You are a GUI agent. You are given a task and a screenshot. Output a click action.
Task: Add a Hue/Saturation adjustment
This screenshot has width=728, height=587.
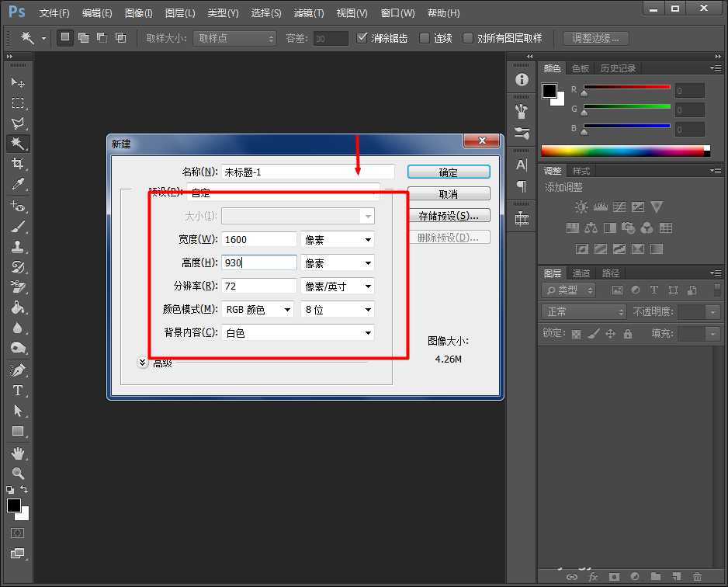pyautogui.click(x=572, y=228)
